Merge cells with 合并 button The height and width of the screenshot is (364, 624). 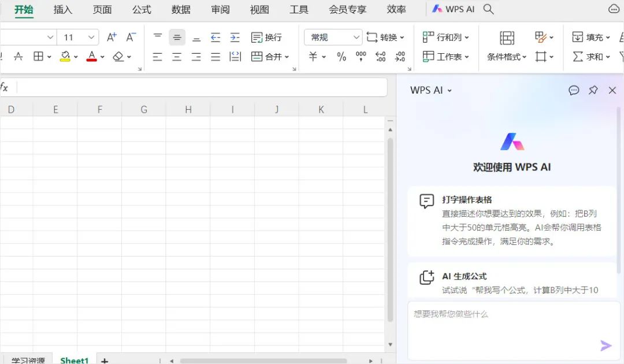[x=266, y=57]
